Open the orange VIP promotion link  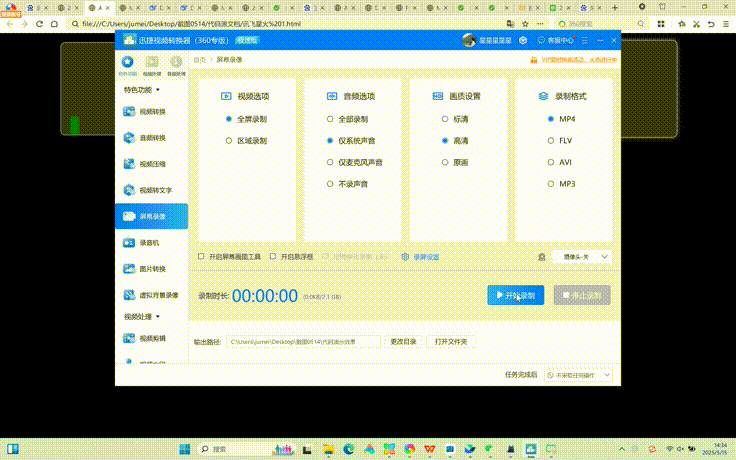579,60
